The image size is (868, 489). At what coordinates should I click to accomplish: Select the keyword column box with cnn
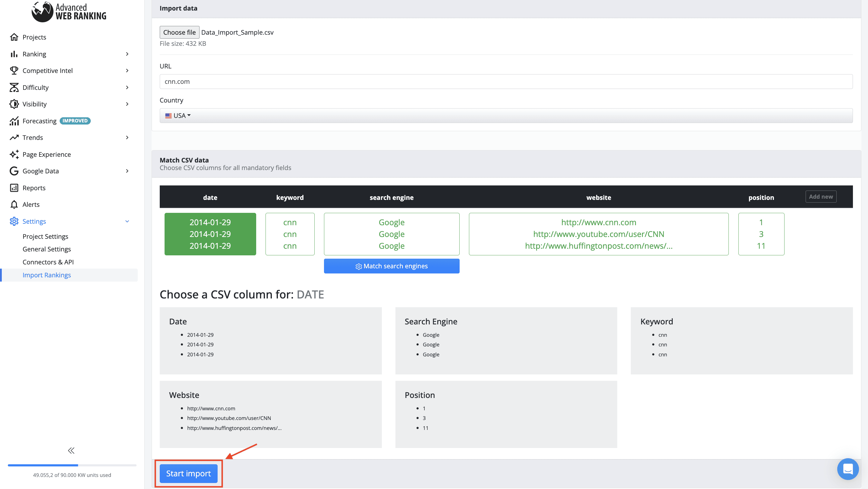pyautogui.click(x=290, y=234)
